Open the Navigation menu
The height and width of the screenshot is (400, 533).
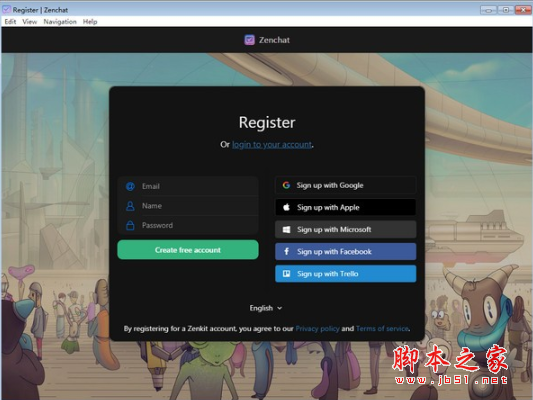click(x=60, y=22)
